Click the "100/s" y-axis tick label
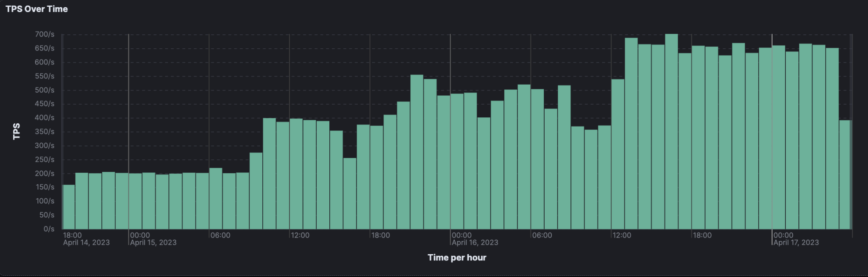This screenshot has width=868, height=277. point(45,201)
